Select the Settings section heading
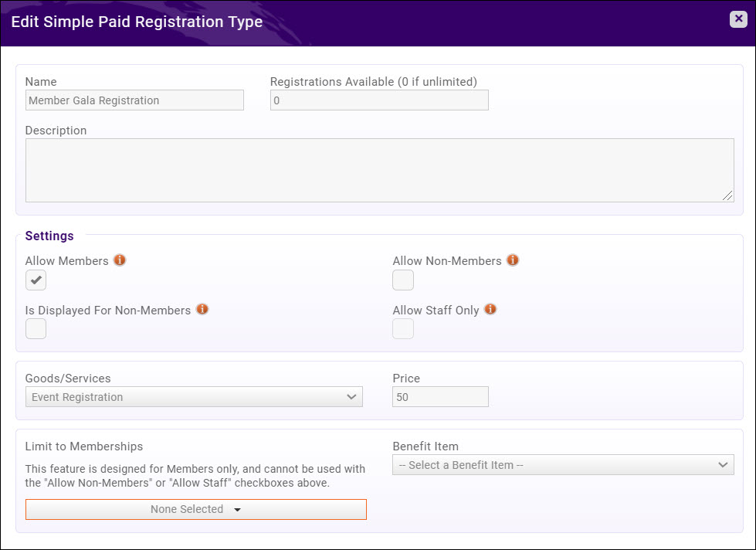 point(49,236)
